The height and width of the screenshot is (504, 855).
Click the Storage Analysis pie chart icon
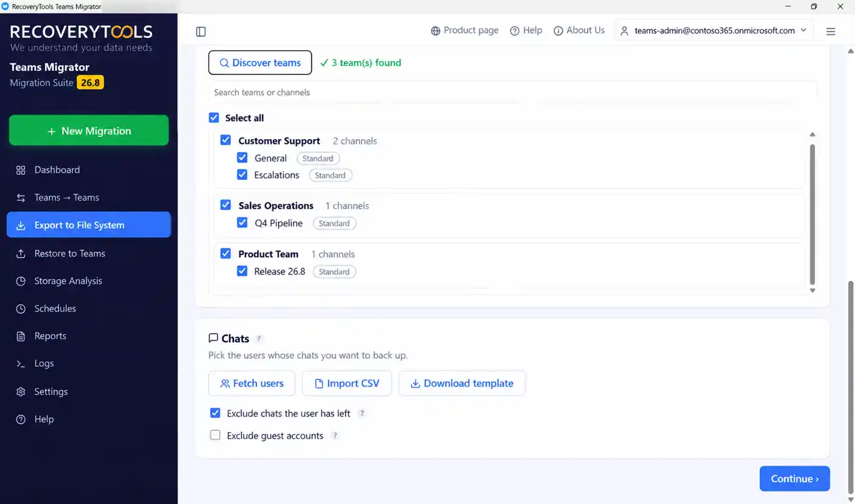tap(21, 281)
